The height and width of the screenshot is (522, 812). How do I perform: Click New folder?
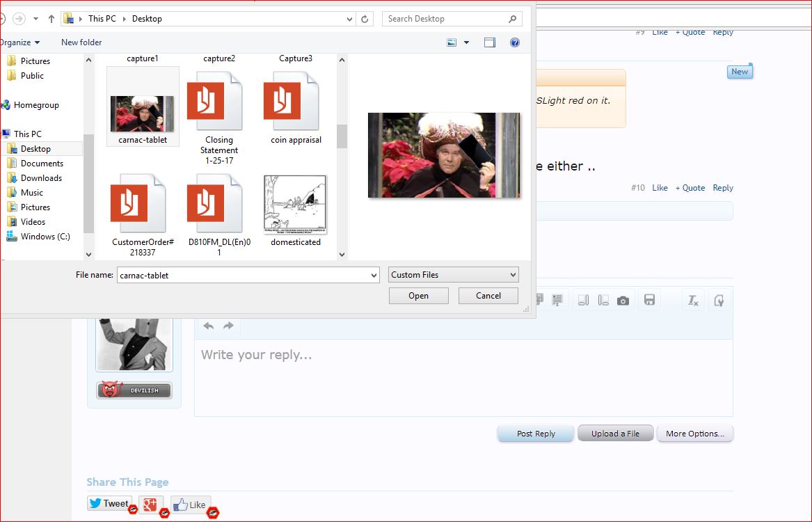point(81,42)
